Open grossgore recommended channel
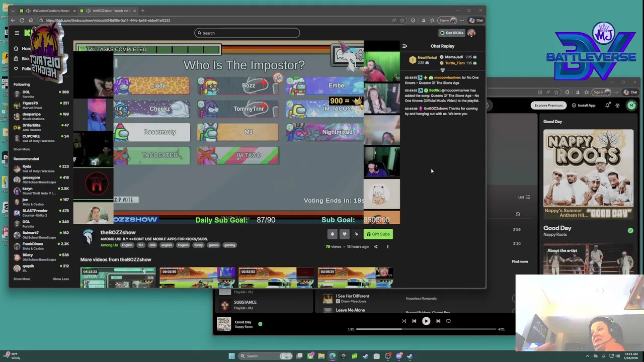 (41, 179)
